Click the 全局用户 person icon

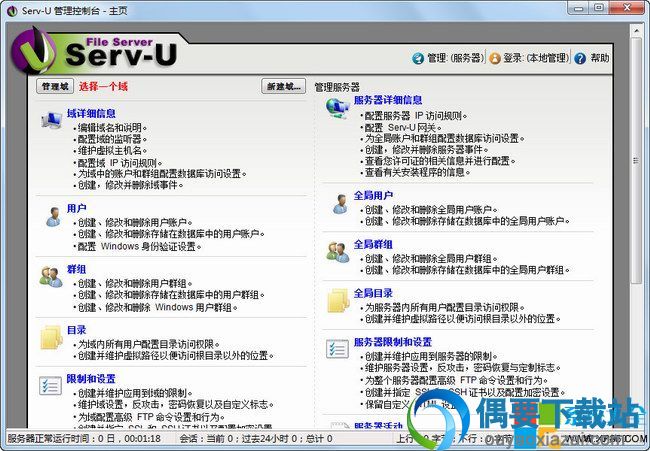click(340, 204)
